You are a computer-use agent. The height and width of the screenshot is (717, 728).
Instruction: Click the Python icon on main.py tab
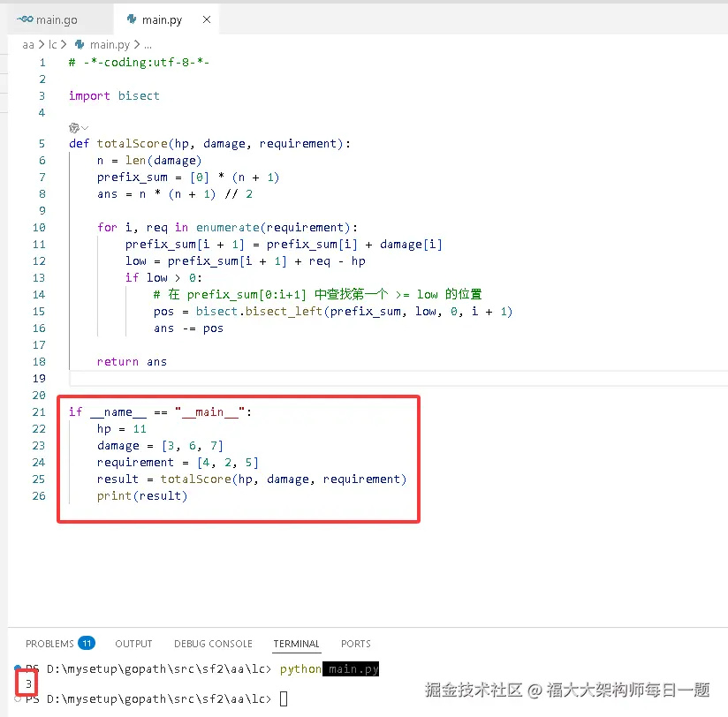[x=132, y=19]
